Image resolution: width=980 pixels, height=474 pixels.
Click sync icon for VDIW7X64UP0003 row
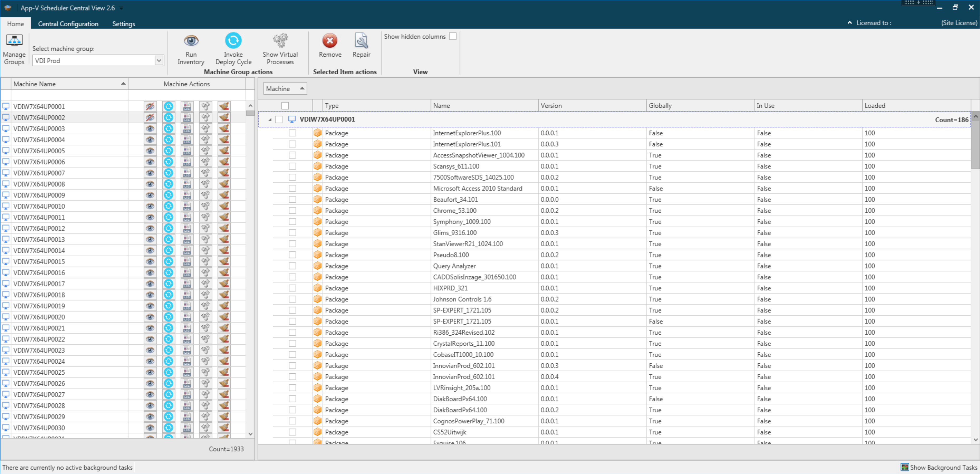168,129
